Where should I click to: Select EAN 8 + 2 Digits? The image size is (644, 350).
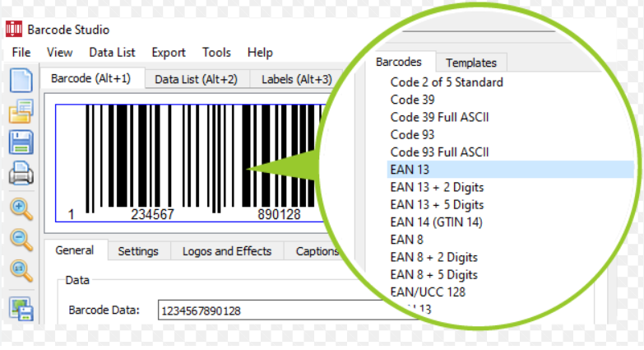[433, 257]
